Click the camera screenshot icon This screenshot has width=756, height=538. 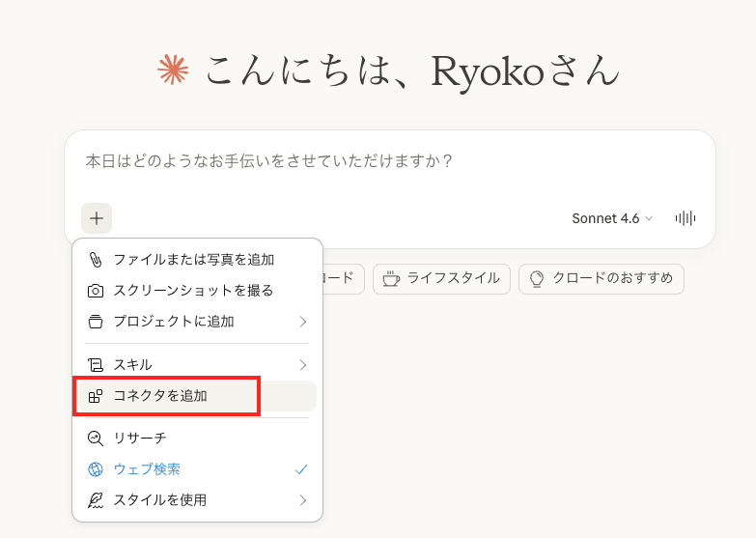click(x=96, y=291)
